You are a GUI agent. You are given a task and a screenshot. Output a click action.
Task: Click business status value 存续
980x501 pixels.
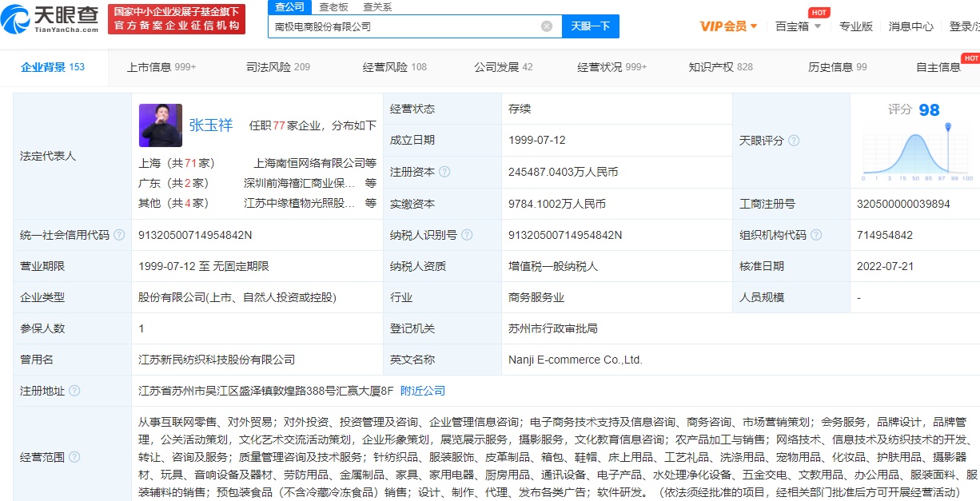(x=520, y=109)
